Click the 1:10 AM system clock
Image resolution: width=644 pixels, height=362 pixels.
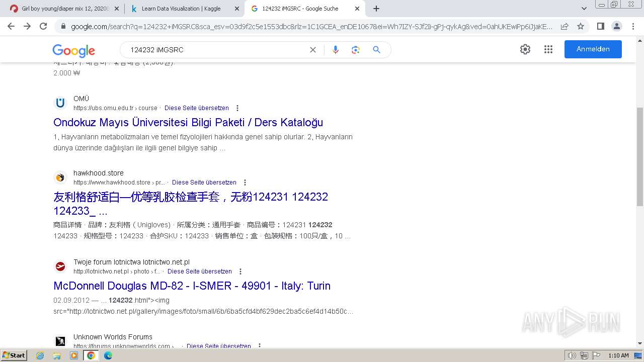618,355
